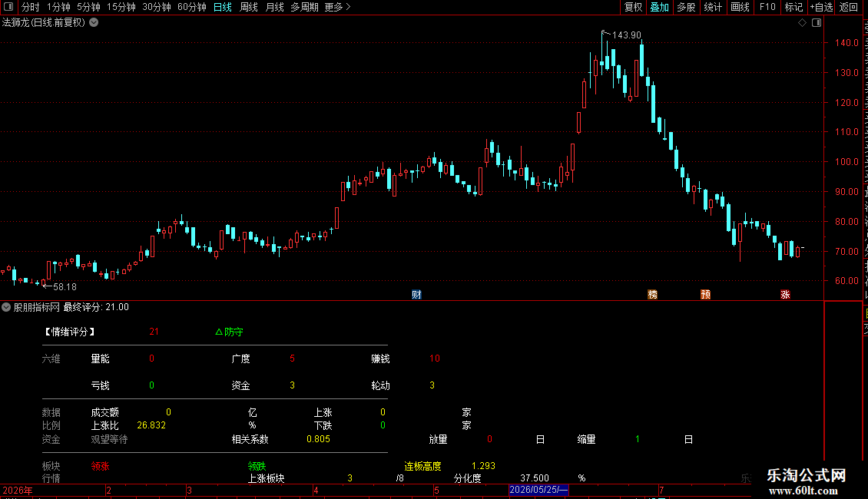Click the 最终评分: 21.00 indicator title
The image size is (868, 499).
[x=96, y=307]
